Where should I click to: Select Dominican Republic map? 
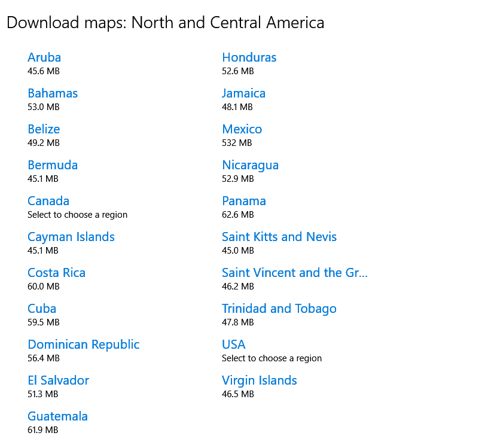[x=84, y=345]
